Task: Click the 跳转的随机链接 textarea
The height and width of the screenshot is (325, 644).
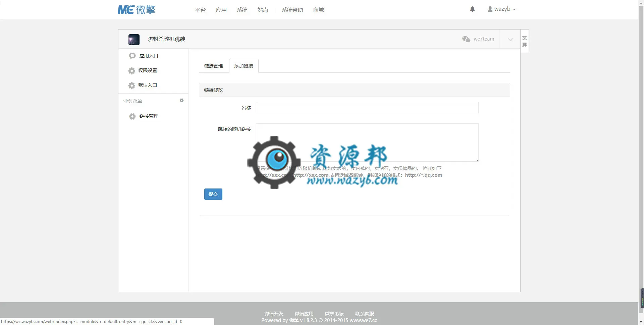Action: pyautogui.click(x=367, y=143)
